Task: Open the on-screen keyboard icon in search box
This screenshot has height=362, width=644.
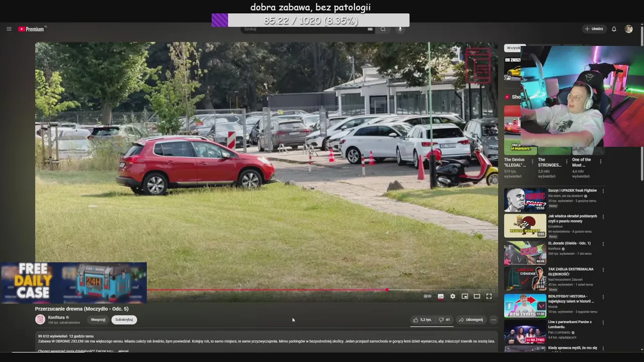Action: point(370,29)
